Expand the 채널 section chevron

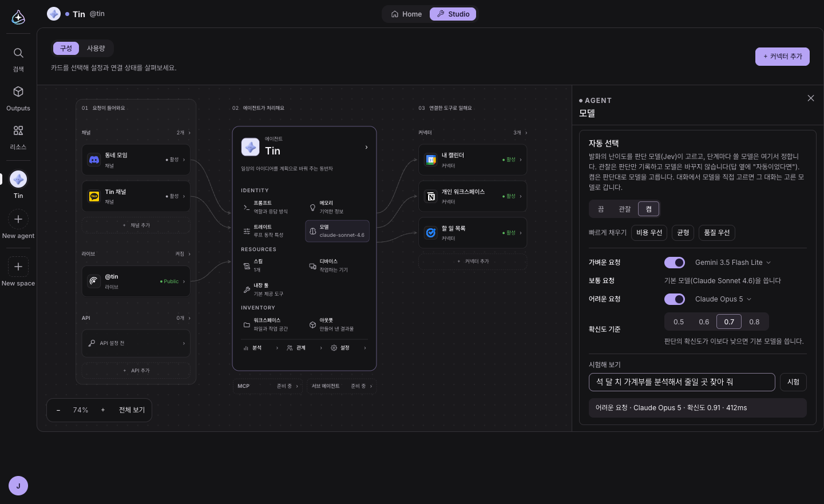tap(189, 133)
